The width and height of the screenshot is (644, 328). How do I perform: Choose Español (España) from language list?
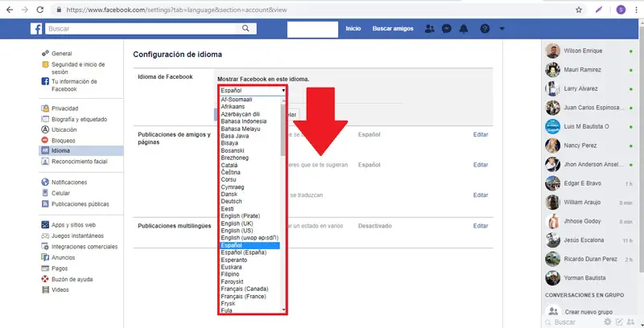[244, 252]
